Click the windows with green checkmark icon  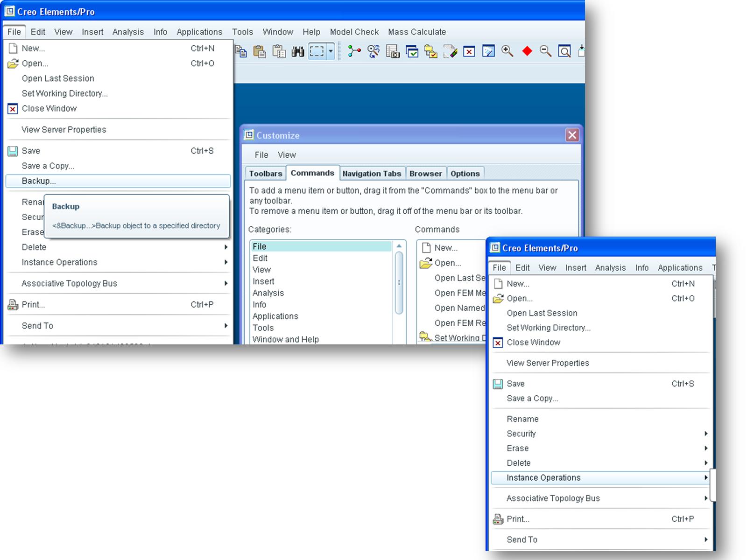pos(412,51)
